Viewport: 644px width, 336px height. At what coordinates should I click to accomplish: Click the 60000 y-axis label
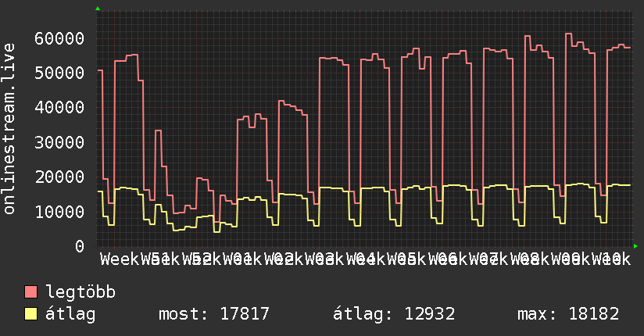click(x=59, y=38)
